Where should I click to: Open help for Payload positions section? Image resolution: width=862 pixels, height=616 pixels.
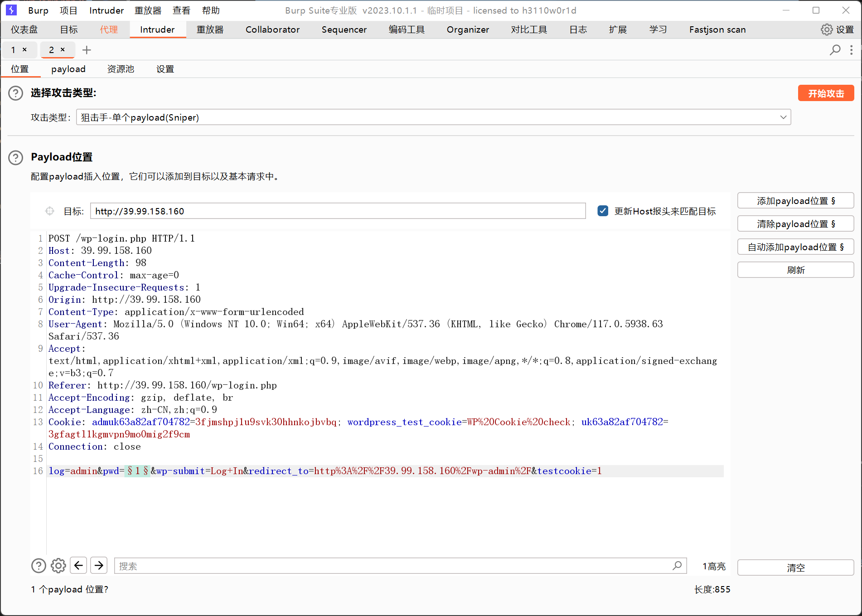pyautogui.click(x=16, y=157)
